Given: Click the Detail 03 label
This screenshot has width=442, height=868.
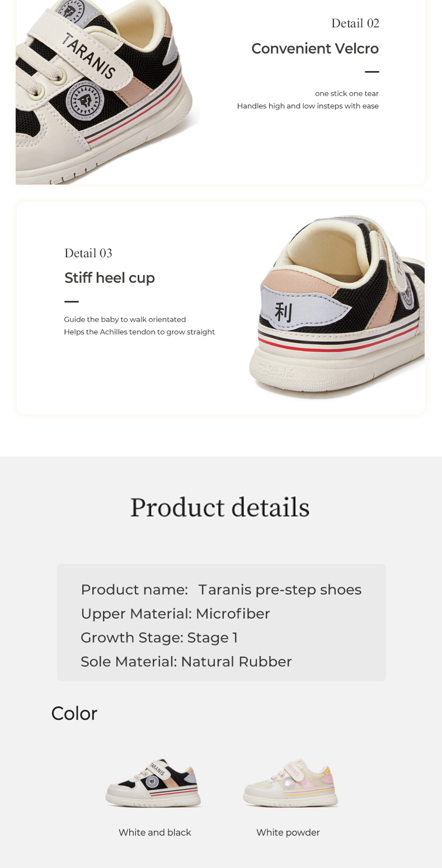Looking at the screenshot, I should 88,253.
